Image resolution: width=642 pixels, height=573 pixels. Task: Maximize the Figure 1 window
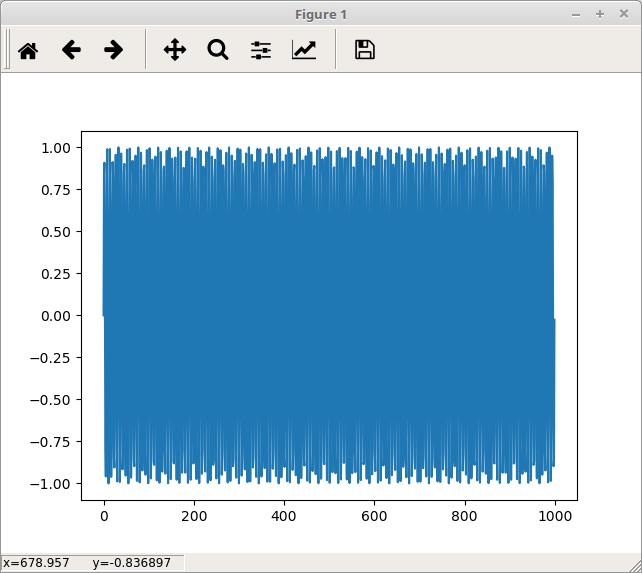(600, 14)
